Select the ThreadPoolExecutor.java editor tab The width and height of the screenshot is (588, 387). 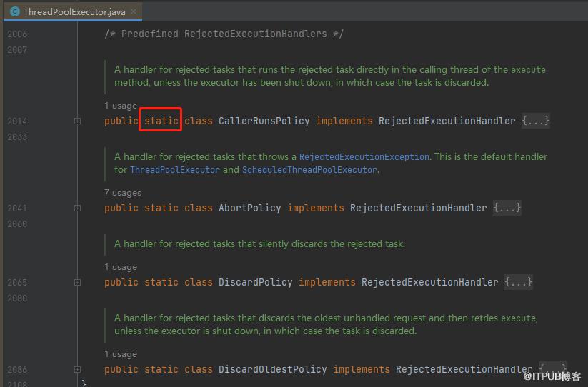point(73,11)
